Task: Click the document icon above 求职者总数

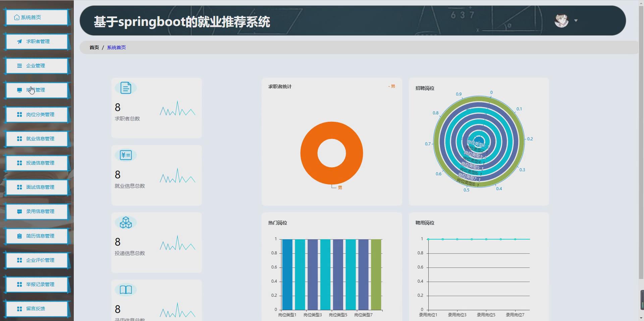Action: tap(126, 88)
